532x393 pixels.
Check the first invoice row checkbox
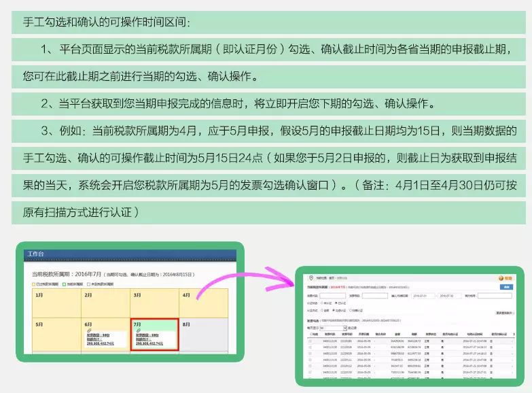pos(311,341)
